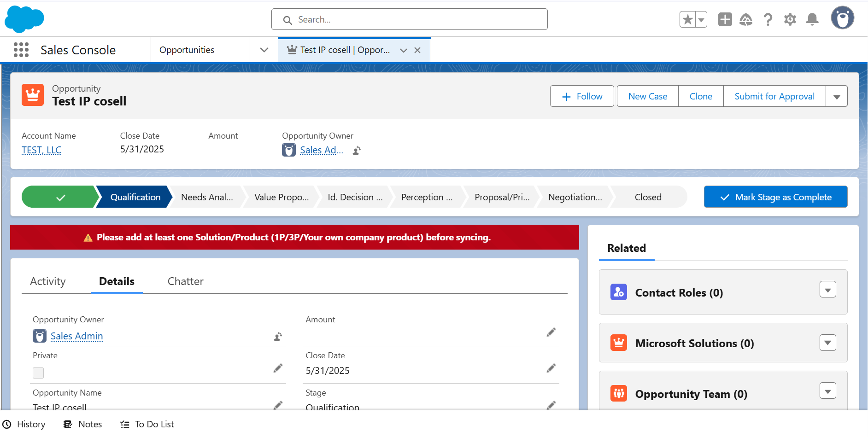Open the Trailhead guidance icon
This screenshot has width=868, height=437.
[x=746, y=19]
